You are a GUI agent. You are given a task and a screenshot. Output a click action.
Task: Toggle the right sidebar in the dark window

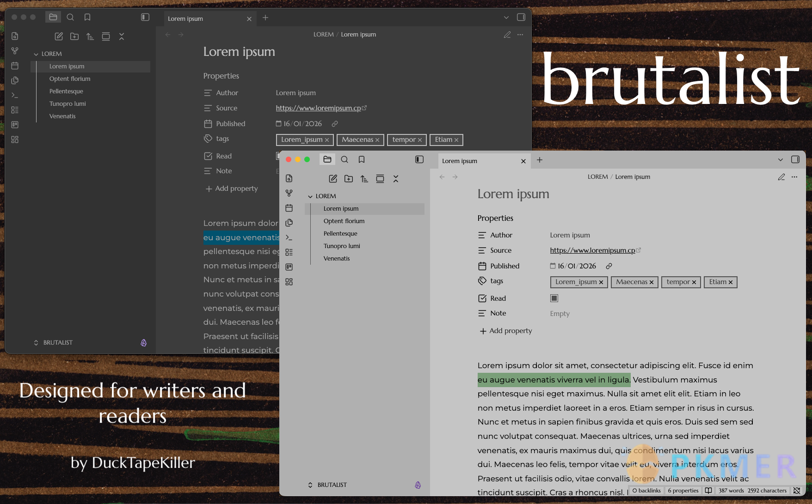click(521, 17)
